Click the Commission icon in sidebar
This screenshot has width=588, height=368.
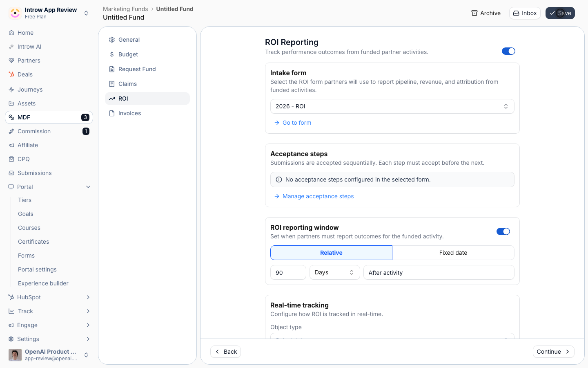tap(11, 131)
